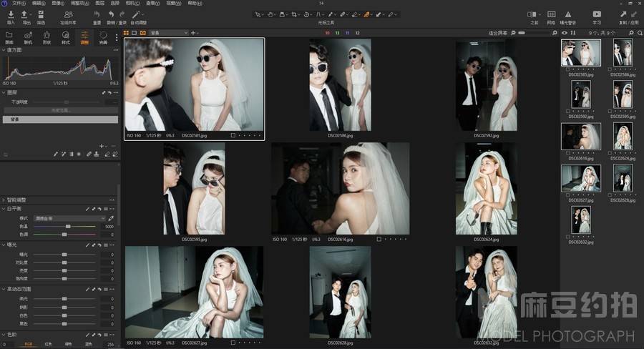Collapse the Histogram (直方图) panel
Viewport: 644px width, 349px height.
pos(4,50)
